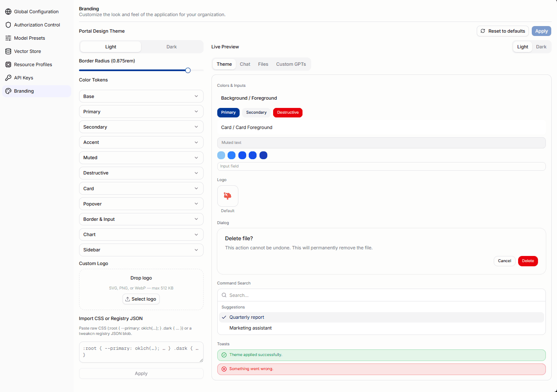Click the Authorization Control shield icon
This screenshot has height=392, width=557.
click(8, 25)
